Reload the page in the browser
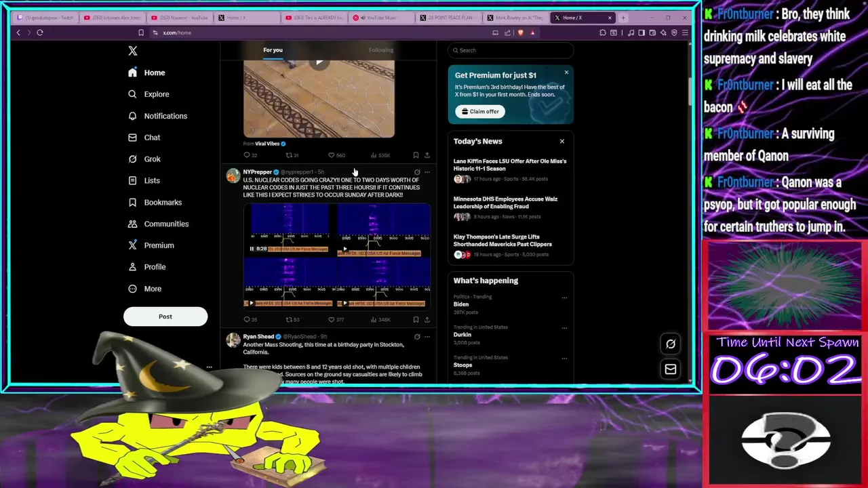The width and height of the screenshot is (868, 488). 40,33
